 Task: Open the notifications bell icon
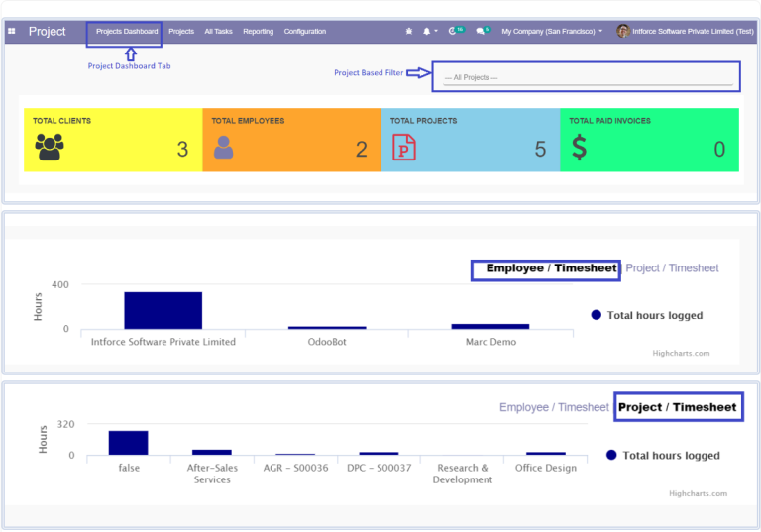click(427, 31)
